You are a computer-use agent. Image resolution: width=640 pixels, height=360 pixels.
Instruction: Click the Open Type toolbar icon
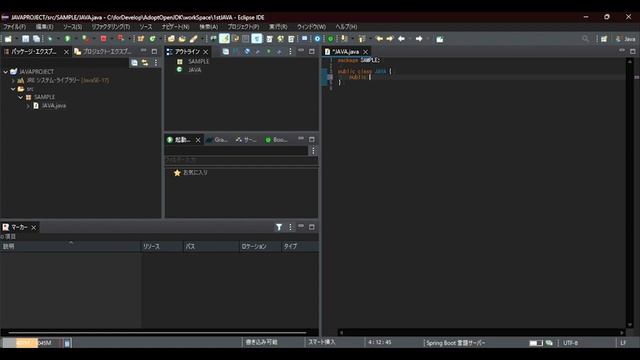coord(171,39)
